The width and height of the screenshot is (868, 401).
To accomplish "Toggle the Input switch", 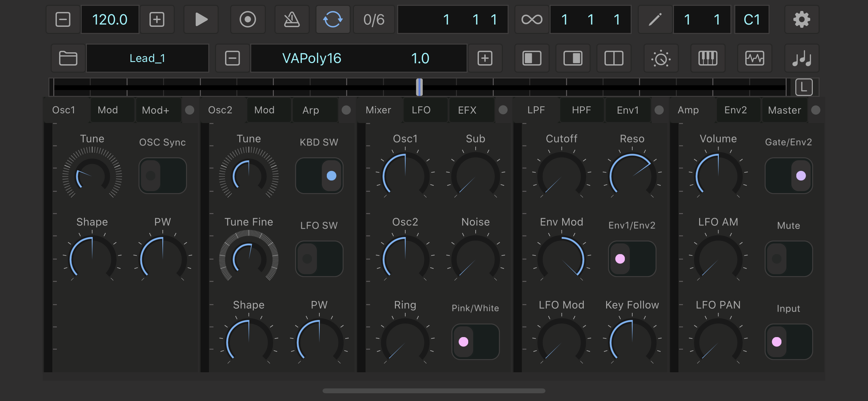I will [789, 342].
